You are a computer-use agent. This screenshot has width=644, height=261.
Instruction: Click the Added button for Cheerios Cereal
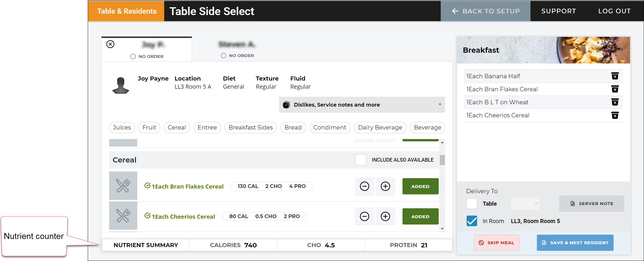click(x=420, y=216)
